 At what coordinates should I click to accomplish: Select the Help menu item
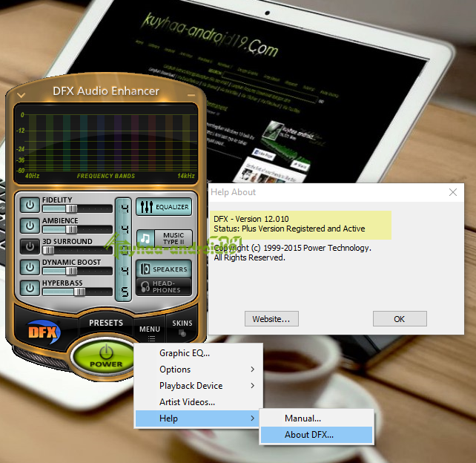(199, 418)
